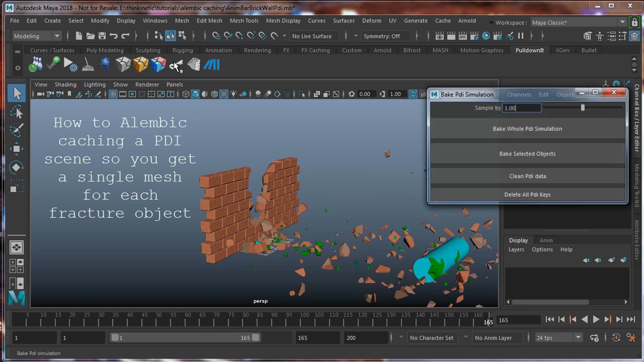Activate the Paint Selection tool
The image size is (644, 362).
click(17, 130)
